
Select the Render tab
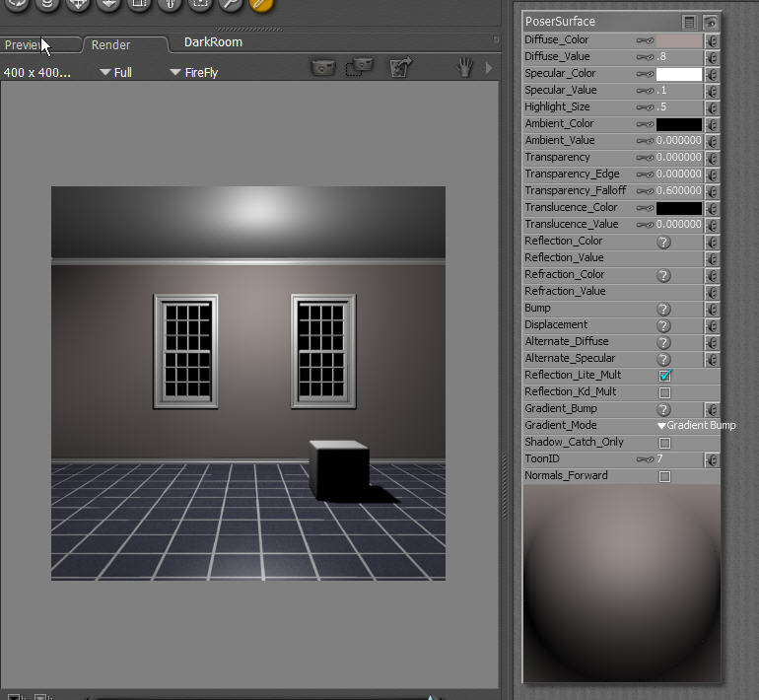[111, 45]
